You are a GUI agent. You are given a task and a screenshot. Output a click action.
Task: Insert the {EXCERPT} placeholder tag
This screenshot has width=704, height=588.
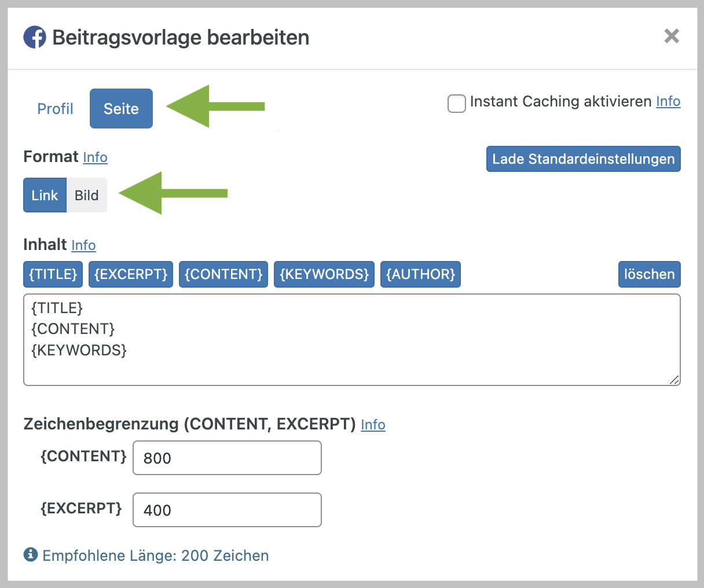point(131,274)
